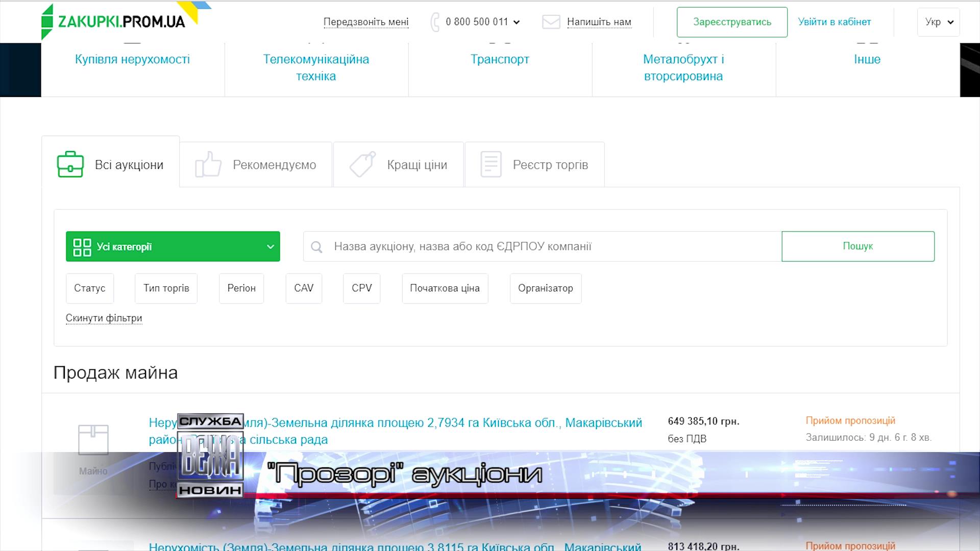Click Увійти в кабінет link
980x551 pixels.
coord(835,22)
